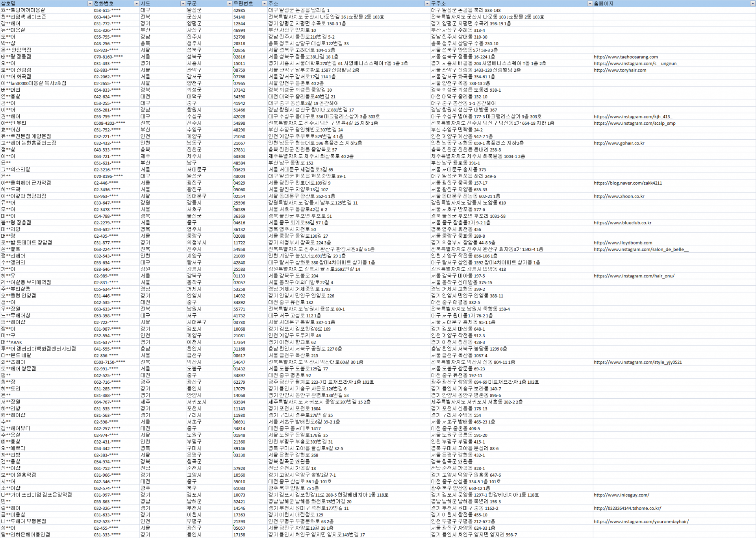The width and height of the screenshot is (756, 538).
Task: Click the instagram.com/youronedayhair link
Action: [x=641, y=521]
